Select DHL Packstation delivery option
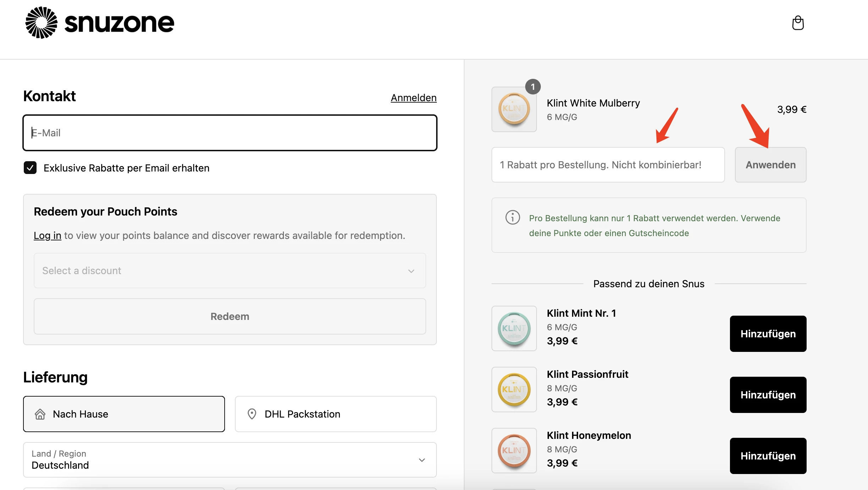This screenshot has height=490, width=868. point(336,414)
